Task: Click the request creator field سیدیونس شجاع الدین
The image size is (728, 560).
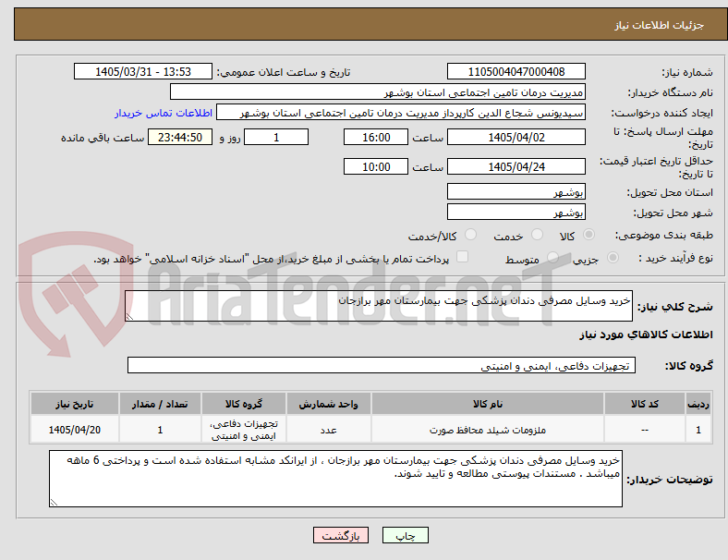Action: pyautogui.click(x=401, y=113)
